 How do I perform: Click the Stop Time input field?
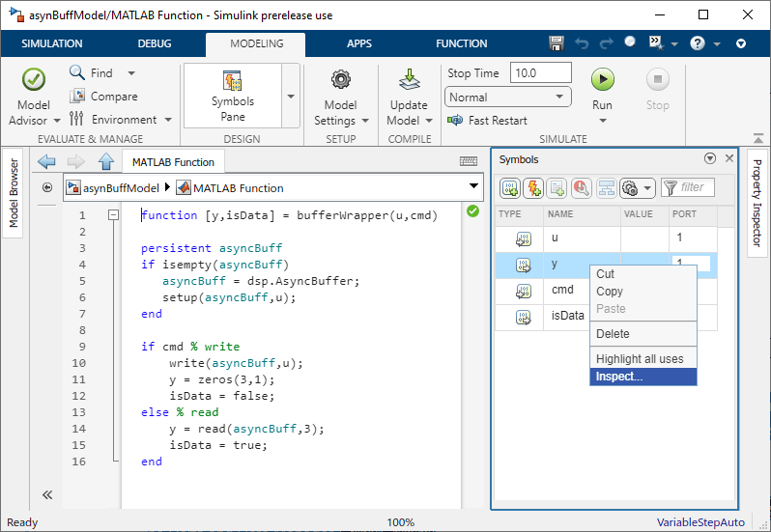[541, 73]
